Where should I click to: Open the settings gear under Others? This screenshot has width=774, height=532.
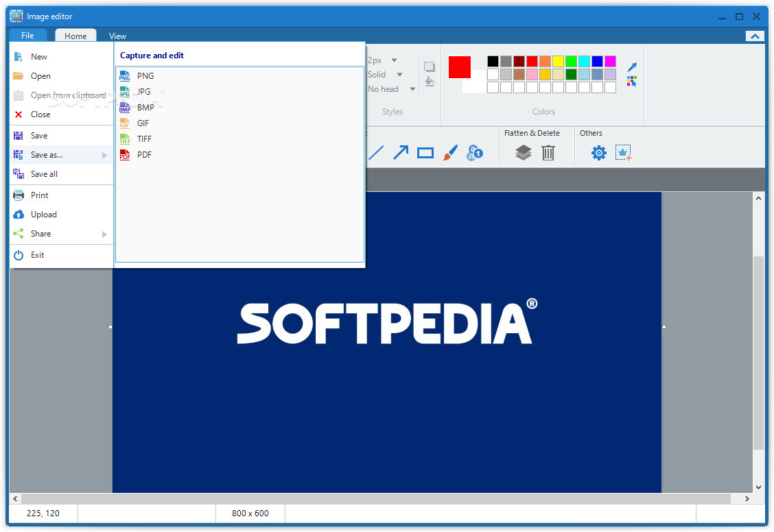599,153
